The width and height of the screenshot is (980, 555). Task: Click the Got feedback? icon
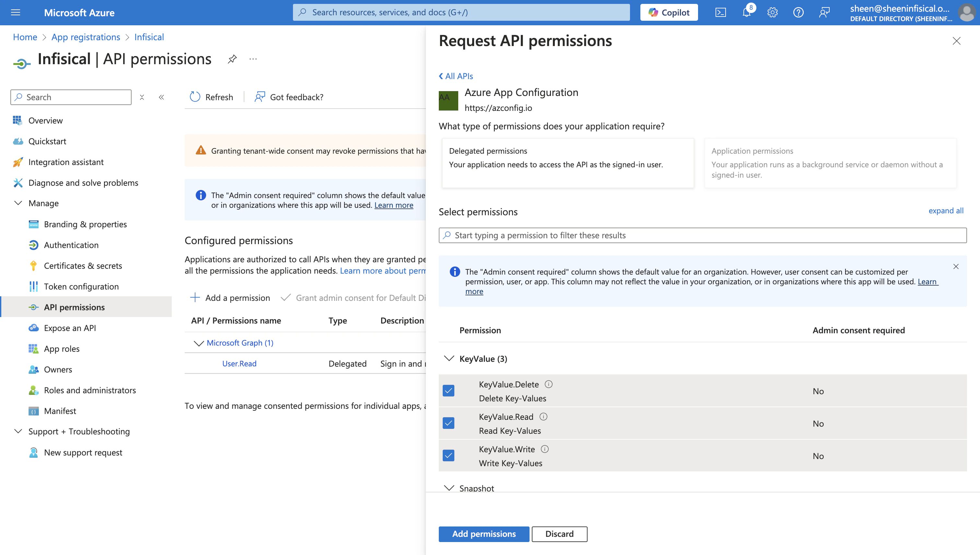coord(260,97)
